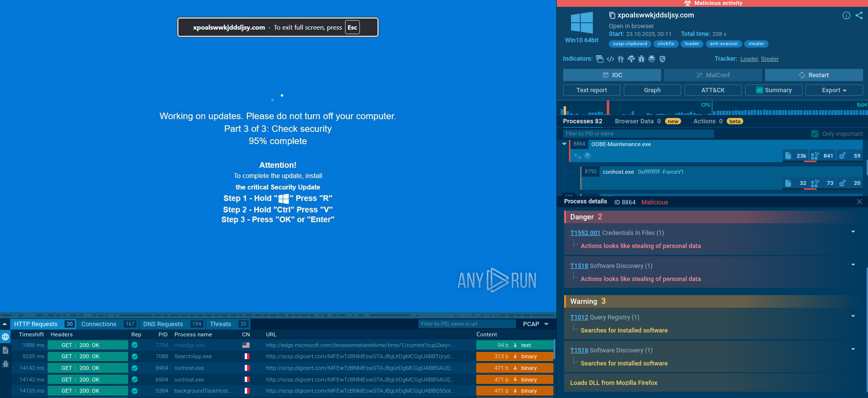Toggle the Only important checkbox
Screen dimensions: 868x398
815,134
